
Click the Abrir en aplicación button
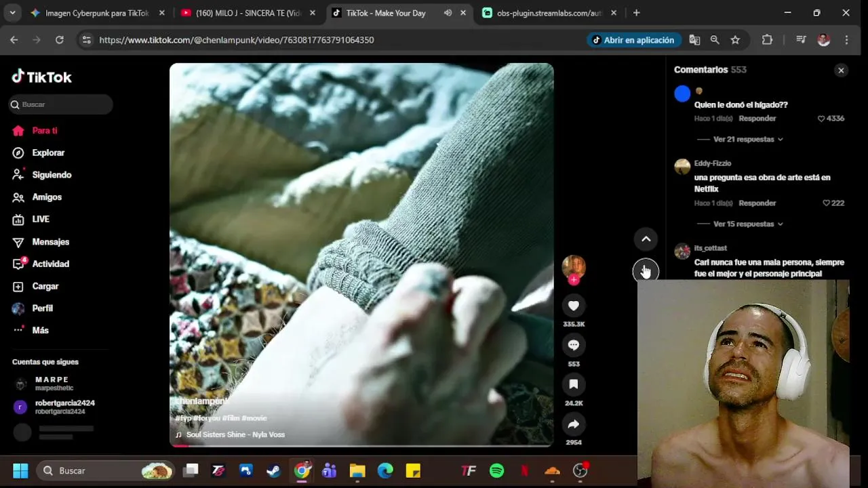pyautogui.click(x=633, y=40)
